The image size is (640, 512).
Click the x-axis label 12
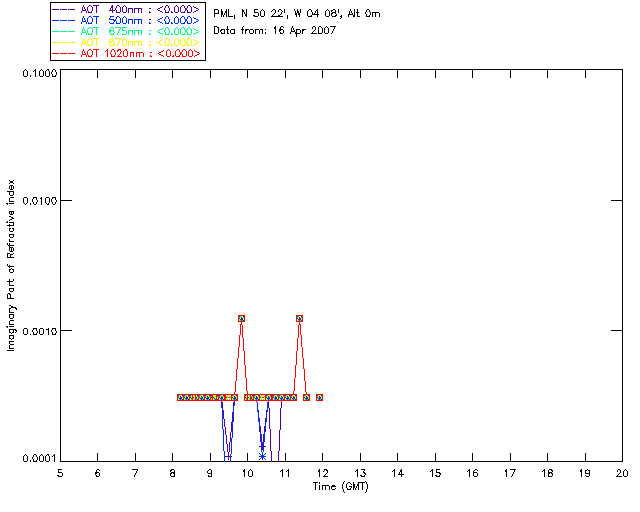[x=322, y=473]
